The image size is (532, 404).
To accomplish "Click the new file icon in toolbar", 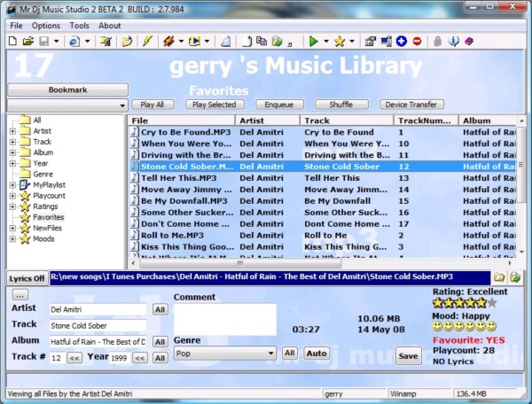I will (13, 42).
